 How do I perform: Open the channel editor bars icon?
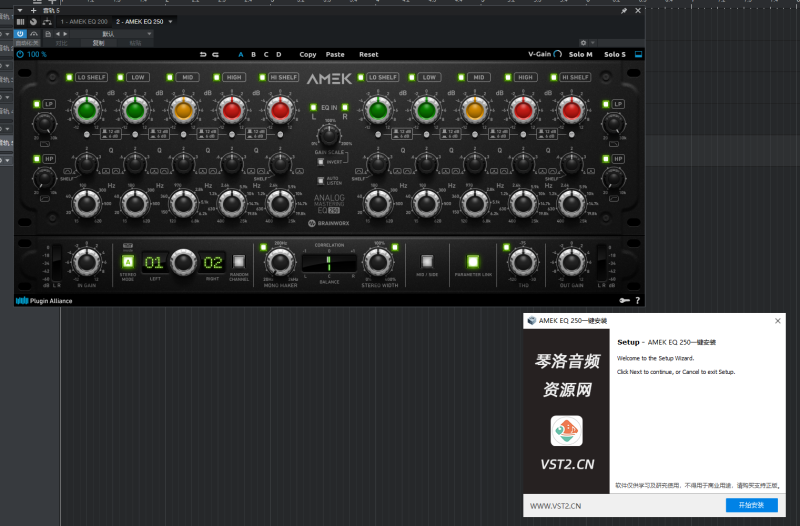tap(20, 21)
